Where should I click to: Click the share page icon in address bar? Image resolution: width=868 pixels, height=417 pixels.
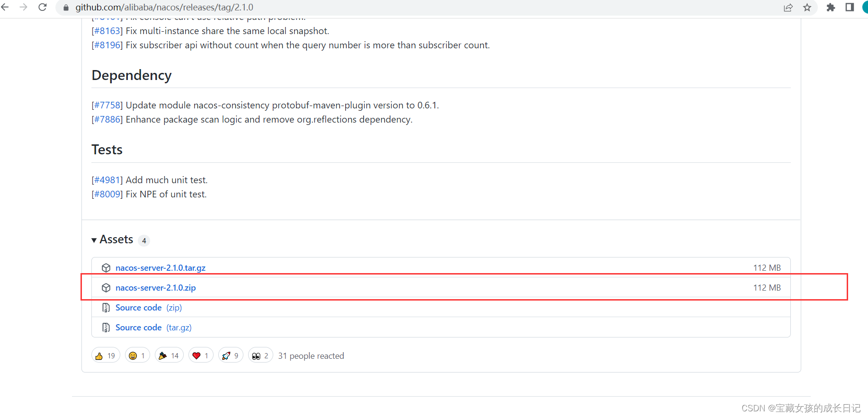pyautogui.click(x=788, y=8)
